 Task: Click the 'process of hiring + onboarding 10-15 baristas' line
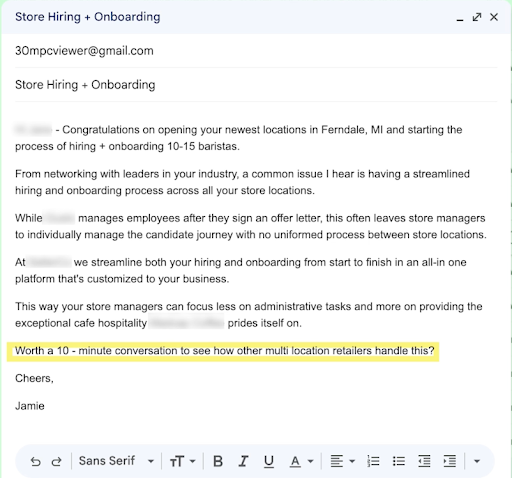pyautogui.click(x=127, y=146)
